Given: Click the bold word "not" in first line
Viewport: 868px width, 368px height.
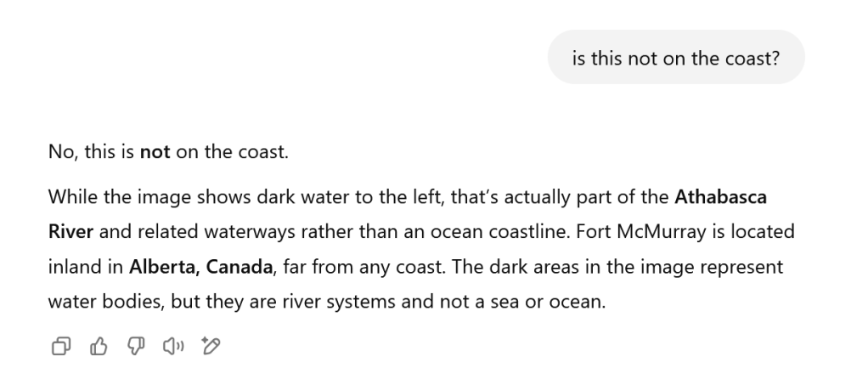Looking at the screenshot, I should (155, 153).
